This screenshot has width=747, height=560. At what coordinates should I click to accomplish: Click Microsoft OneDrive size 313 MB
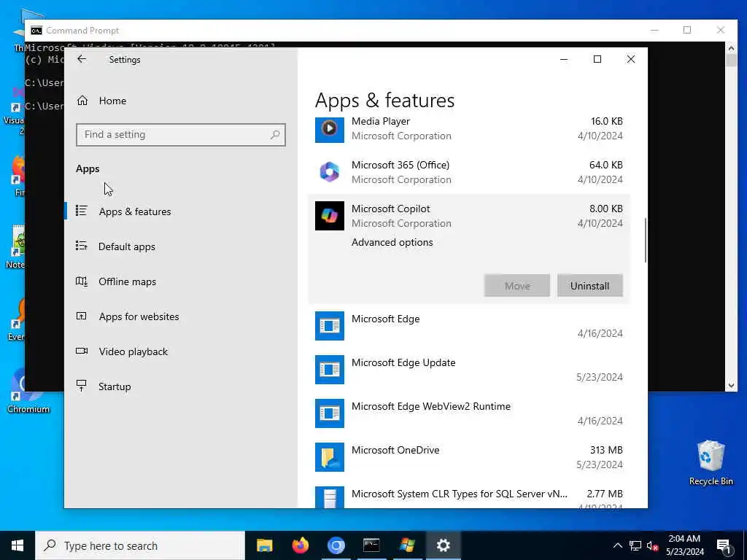(606, 450)
